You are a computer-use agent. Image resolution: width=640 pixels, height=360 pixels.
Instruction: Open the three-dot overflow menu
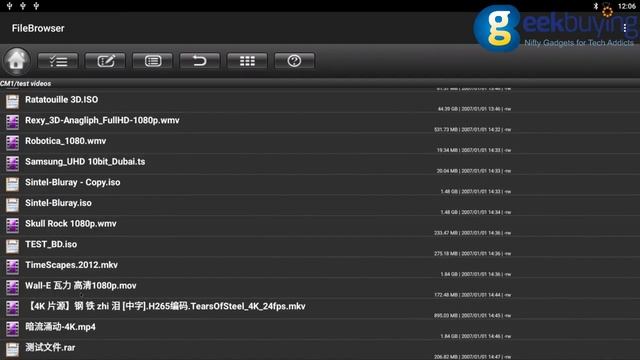coord(625,28)
